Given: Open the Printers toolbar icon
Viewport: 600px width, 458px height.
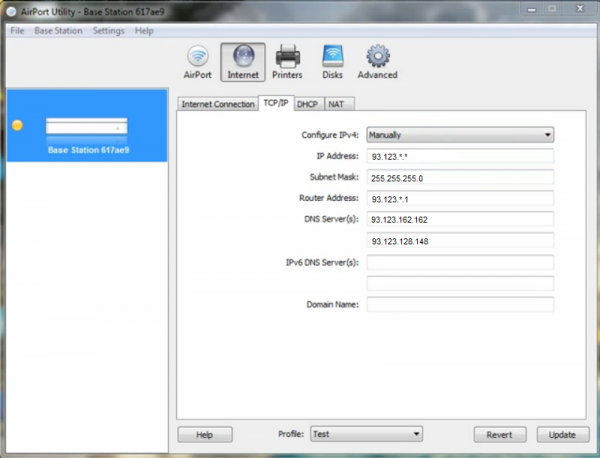Looking at the screenshot, I should pyautogui.click(x=287, y=62).
